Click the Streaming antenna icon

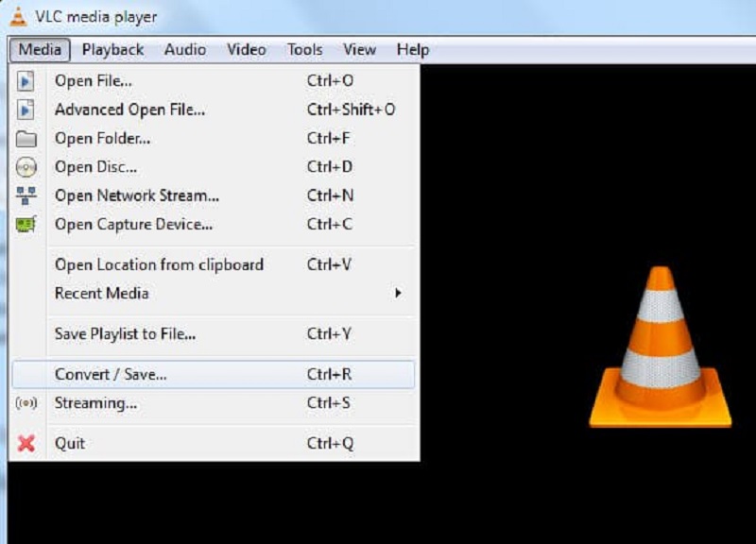(x=25, y=402)
